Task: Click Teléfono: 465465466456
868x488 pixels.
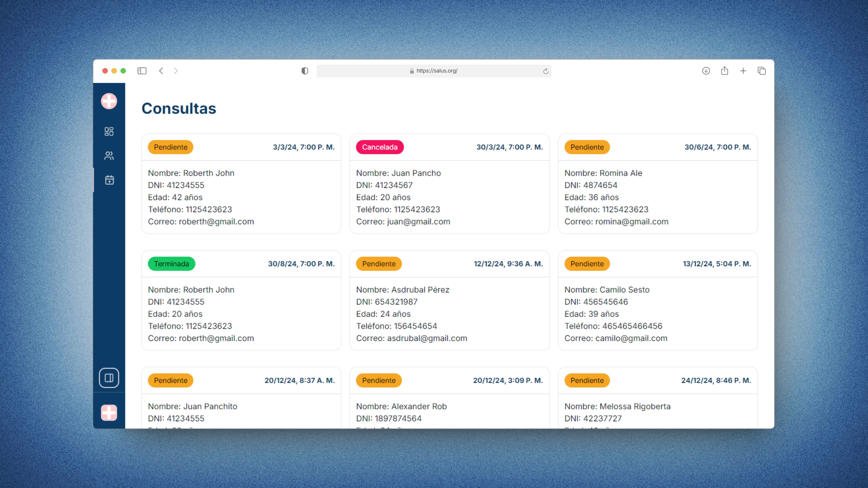Action: [613, 326]
